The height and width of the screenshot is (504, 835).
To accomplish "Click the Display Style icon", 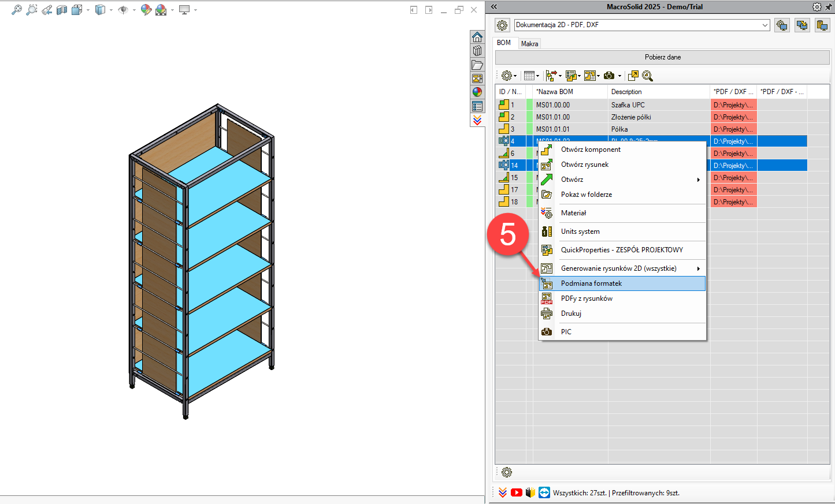I will tap(100, 10).
